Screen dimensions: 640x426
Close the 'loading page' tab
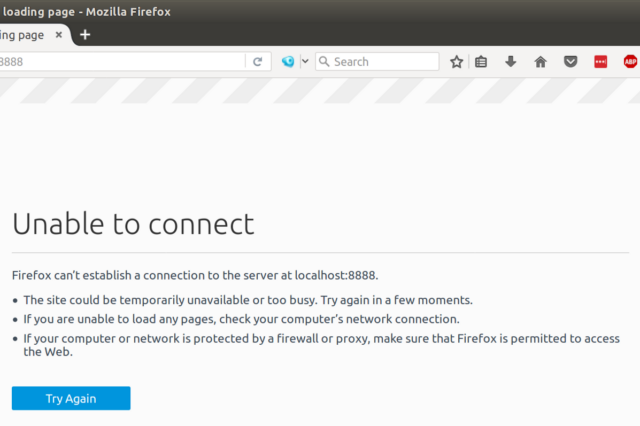pos(59,35)
